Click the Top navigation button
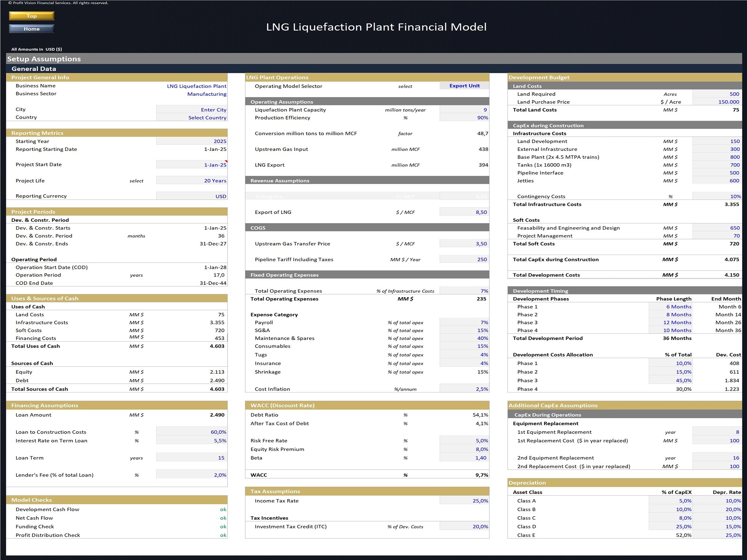Image resolution: width=747 pixels, height=560 pixels. click(x=31, y=16)
